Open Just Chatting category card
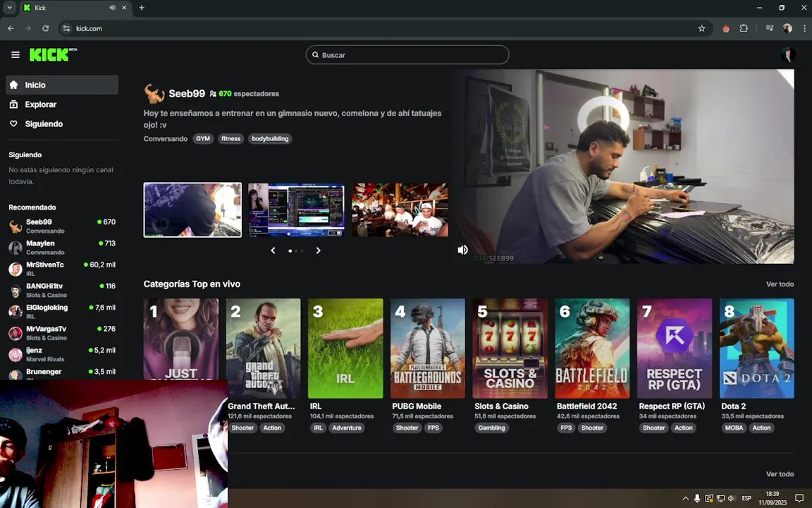This screenshot has width=812, height=508. [x=180, y=339]
